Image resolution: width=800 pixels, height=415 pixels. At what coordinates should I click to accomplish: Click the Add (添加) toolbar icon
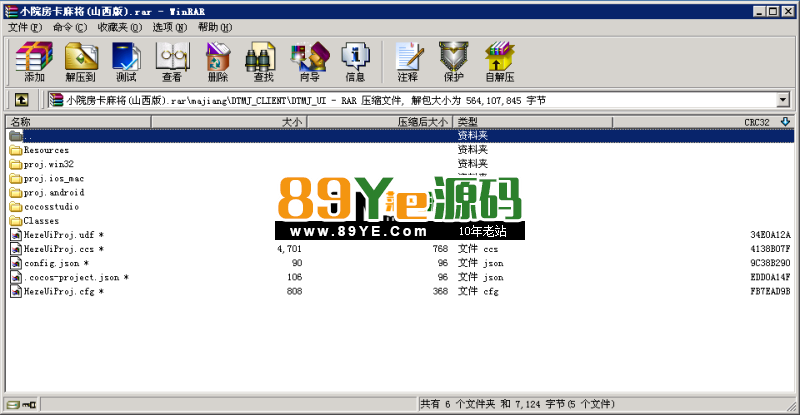(34, 62)
